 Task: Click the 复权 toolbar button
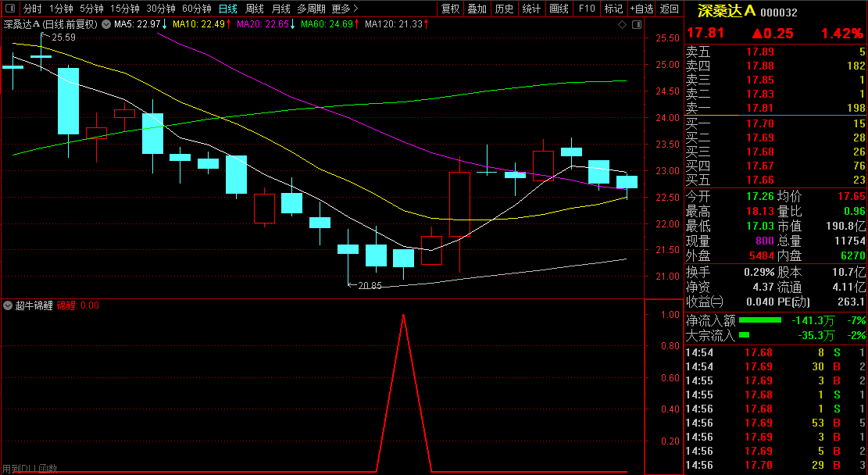click(451, 9)
